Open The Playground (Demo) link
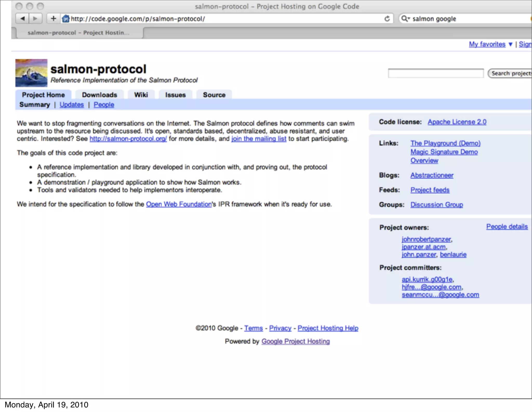The width and height of the screenshot is (532, 412). click(x=445, y=143)
